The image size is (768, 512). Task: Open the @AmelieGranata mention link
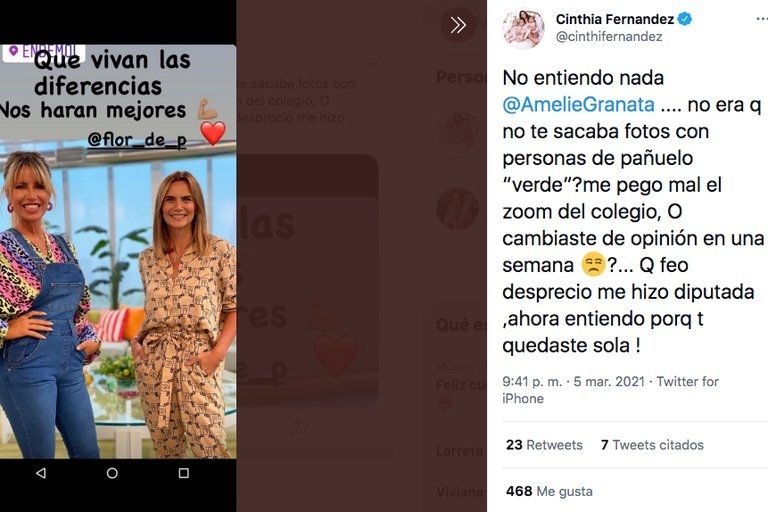tap(578, 104)
